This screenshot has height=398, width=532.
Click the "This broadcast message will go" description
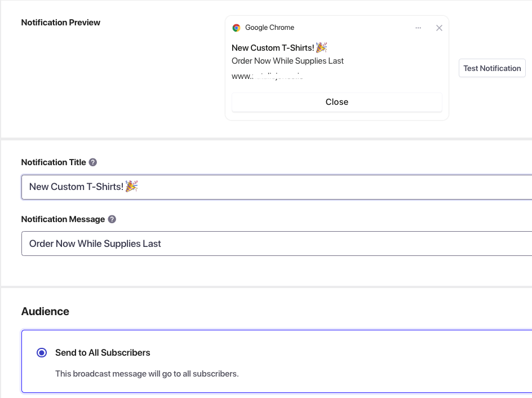click(x=147, y=374)
